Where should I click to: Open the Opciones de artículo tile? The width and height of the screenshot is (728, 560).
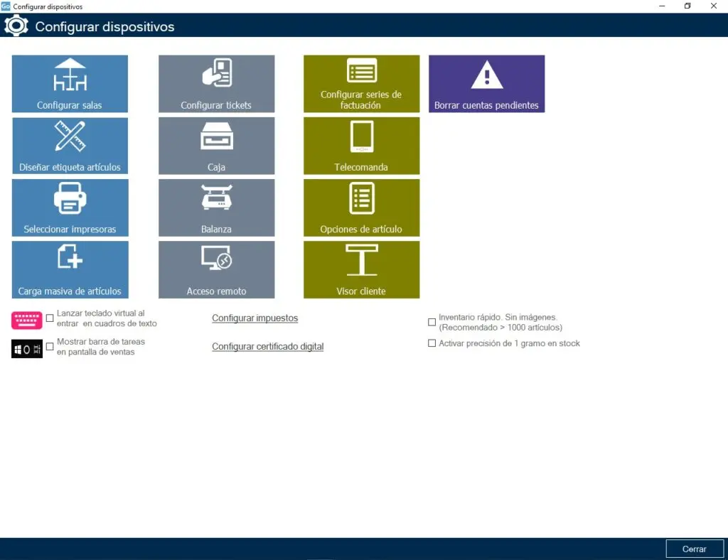[x=361, y=208]
